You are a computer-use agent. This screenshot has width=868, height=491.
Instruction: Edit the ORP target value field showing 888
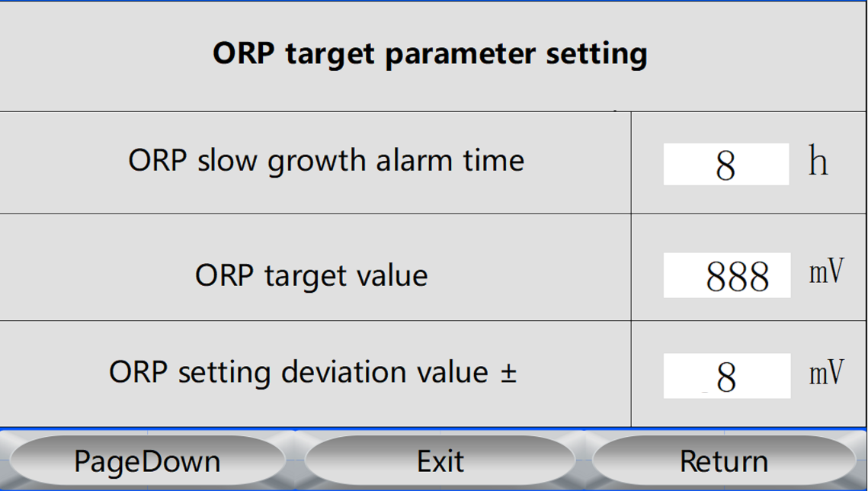[727, 275]
